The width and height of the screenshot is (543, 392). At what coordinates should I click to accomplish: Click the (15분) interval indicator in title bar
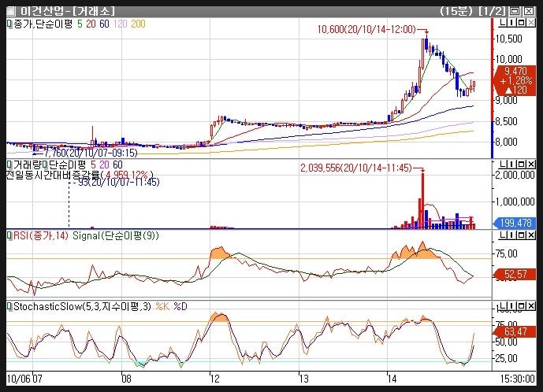tap(456, 11)
